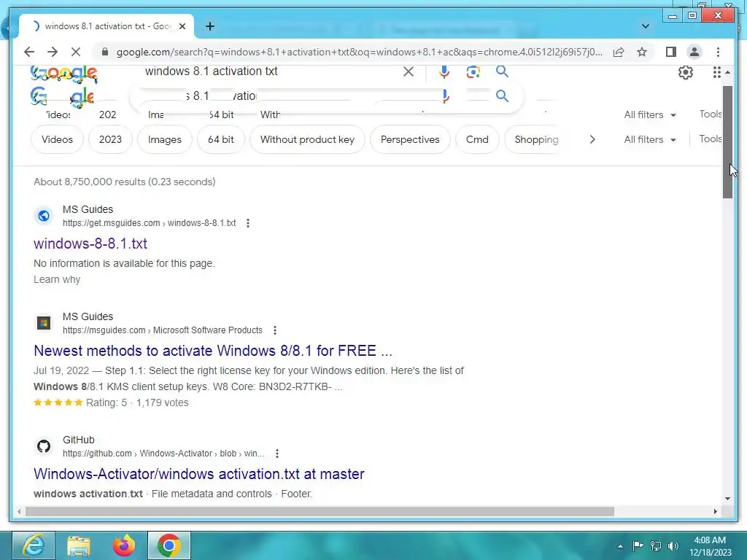Select the Videos filter chip

coord(57,139)
